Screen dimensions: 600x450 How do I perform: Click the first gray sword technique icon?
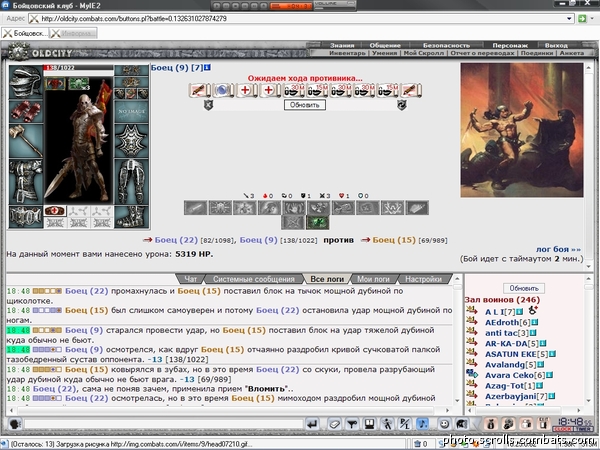coord(196,208)
